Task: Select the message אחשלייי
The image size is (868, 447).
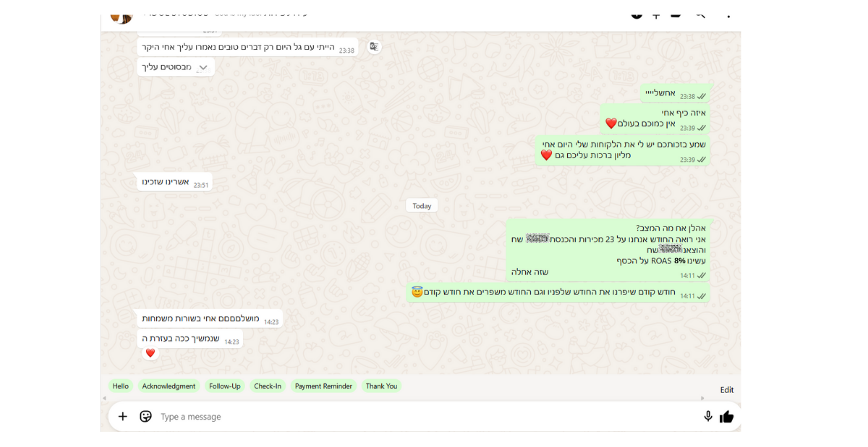Action: tap(675, 93)
